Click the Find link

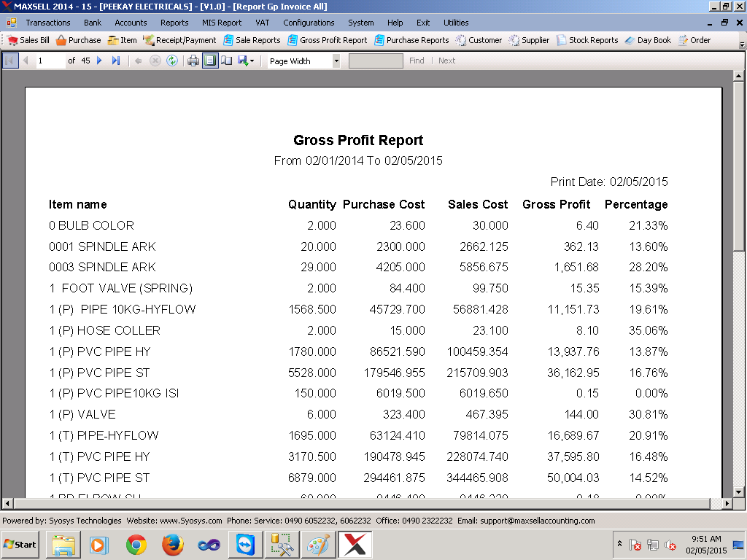point(417,61)
